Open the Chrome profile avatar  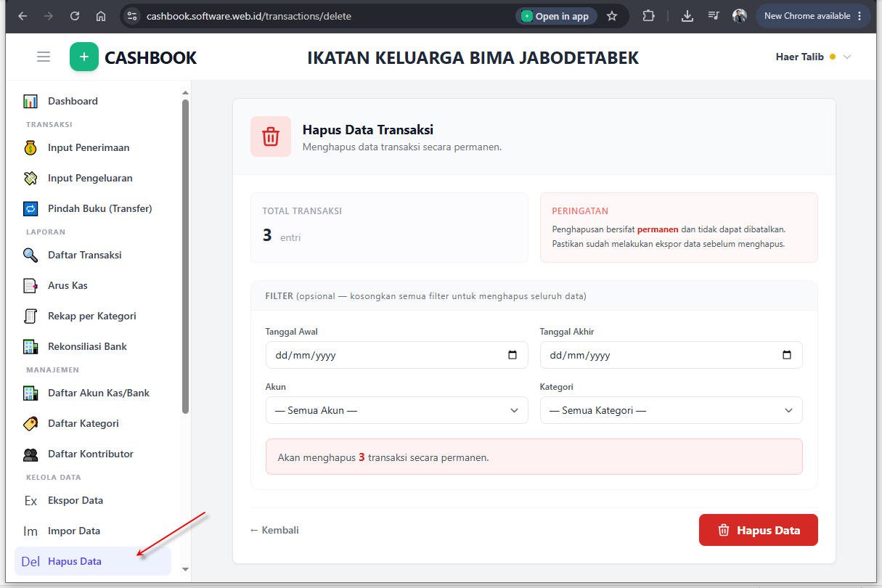(740, 16)
